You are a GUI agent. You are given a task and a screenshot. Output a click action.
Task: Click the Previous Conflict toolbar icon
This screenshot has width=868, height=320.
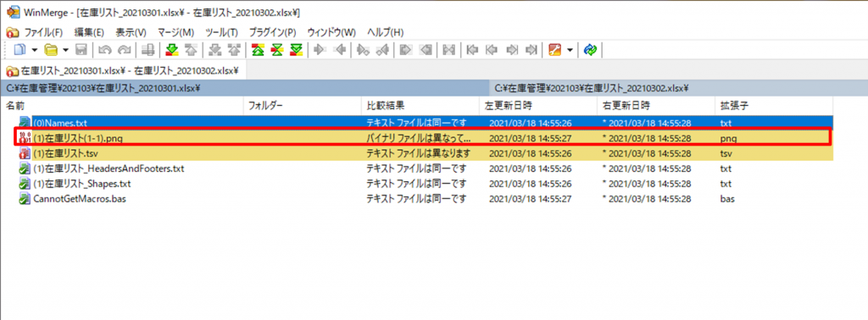click(234, 50)
